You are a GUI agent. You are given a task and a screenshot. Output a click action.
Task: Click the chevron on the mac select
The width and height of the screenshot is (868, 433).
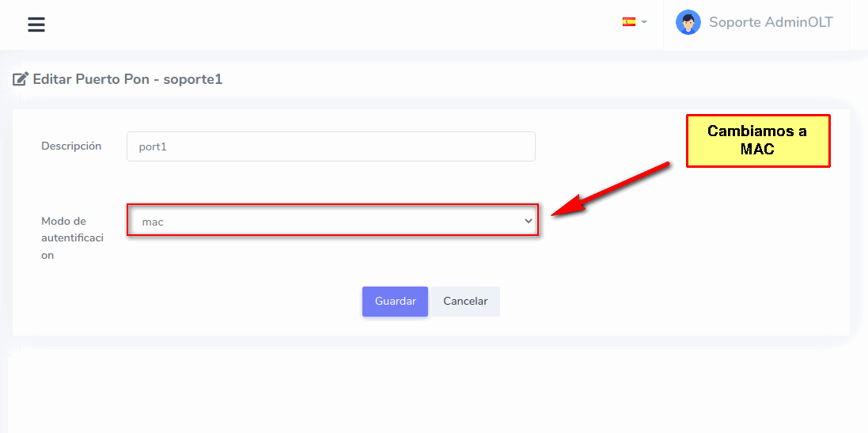pos(529,222)
